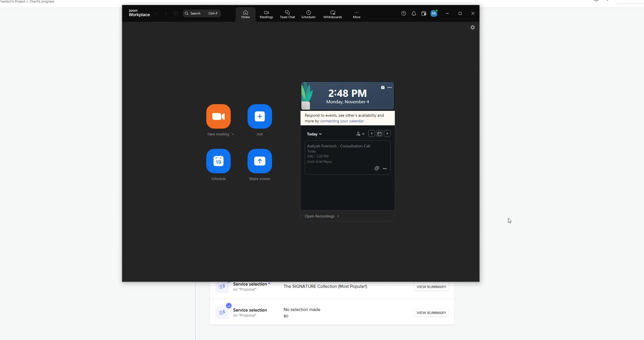Click the blue Join meeting icon
The image size is (644, 340).
tap(259, 116)
